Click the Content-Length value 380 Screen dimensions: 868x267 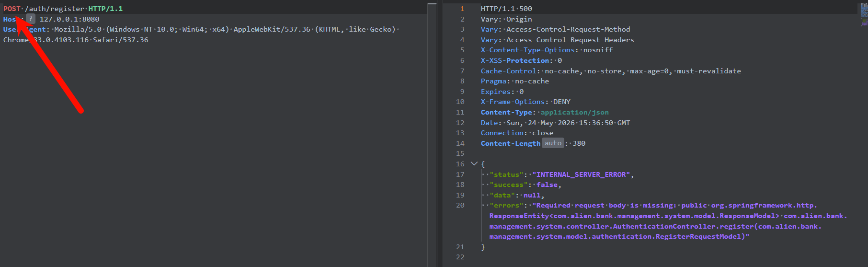click(579, 143)
